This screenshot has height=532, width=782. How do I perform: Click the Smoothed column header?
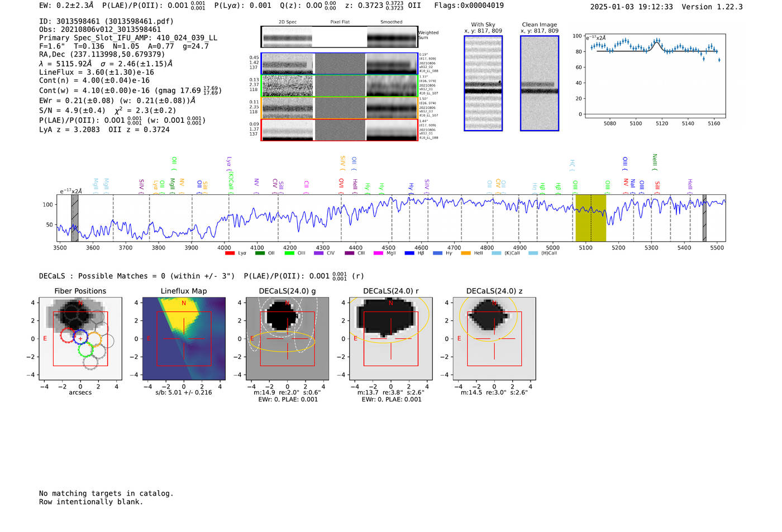[x=392, y=22]
